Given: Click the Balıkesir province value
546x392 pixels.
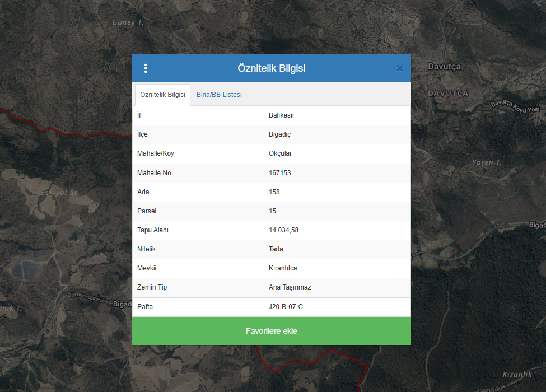Looking at the screenshot, I should click(x=282, y=115).
